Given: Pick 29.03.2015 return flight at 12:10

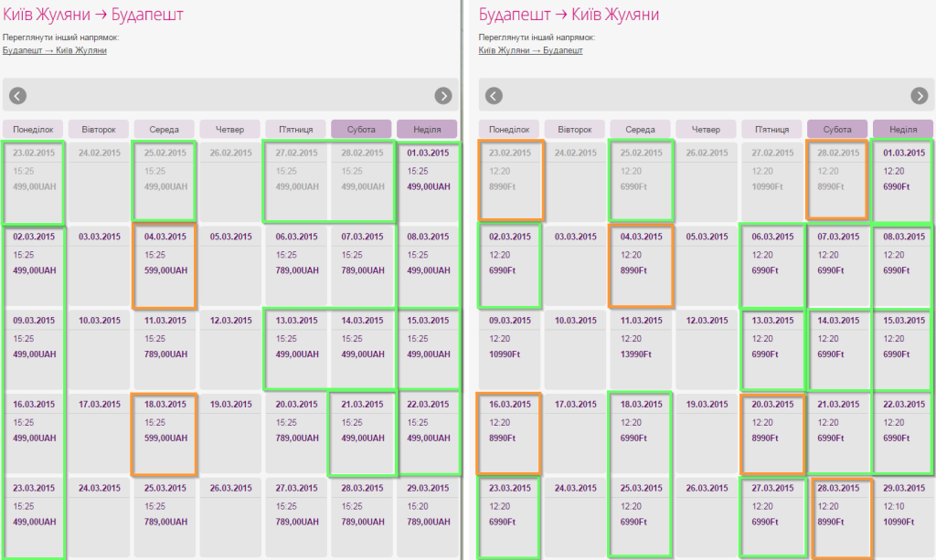Looking at the screenshot, I should coord(904,517).
